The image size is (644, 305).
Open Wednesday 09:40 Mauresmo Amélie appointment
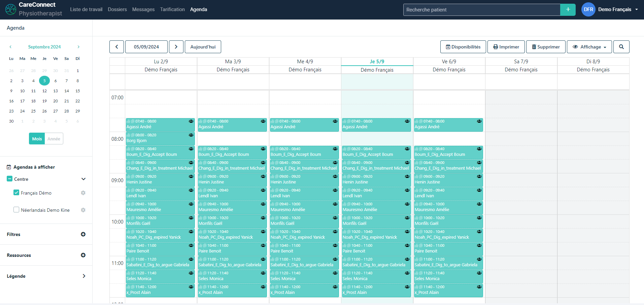click(304, 207)
